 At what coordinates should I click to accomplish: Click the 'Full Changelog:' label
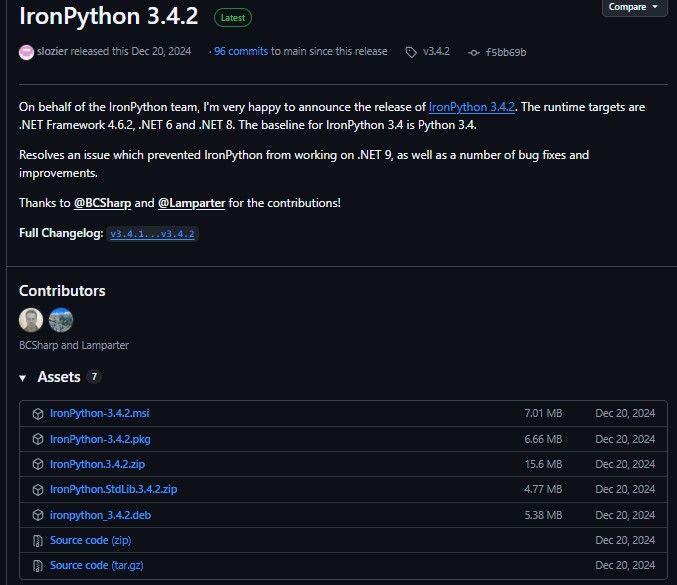pyautogui.click(x=61, y=233)
